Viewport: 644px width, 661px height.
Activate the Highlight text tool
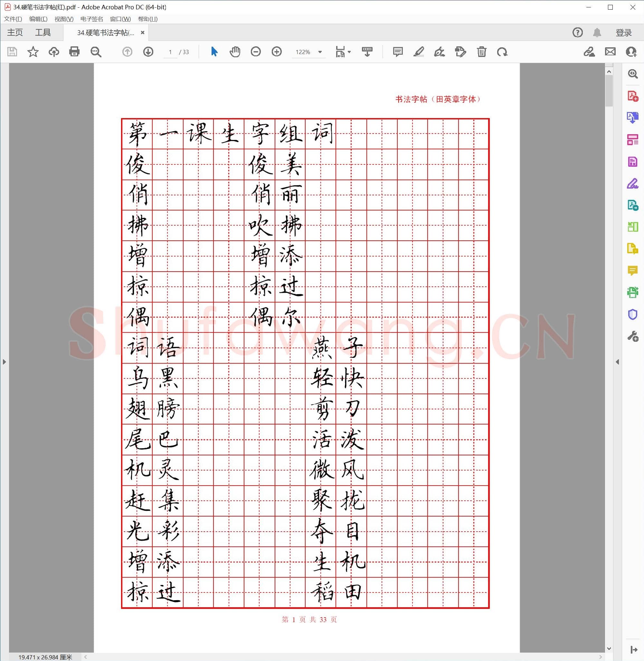(x=420, y=52)
